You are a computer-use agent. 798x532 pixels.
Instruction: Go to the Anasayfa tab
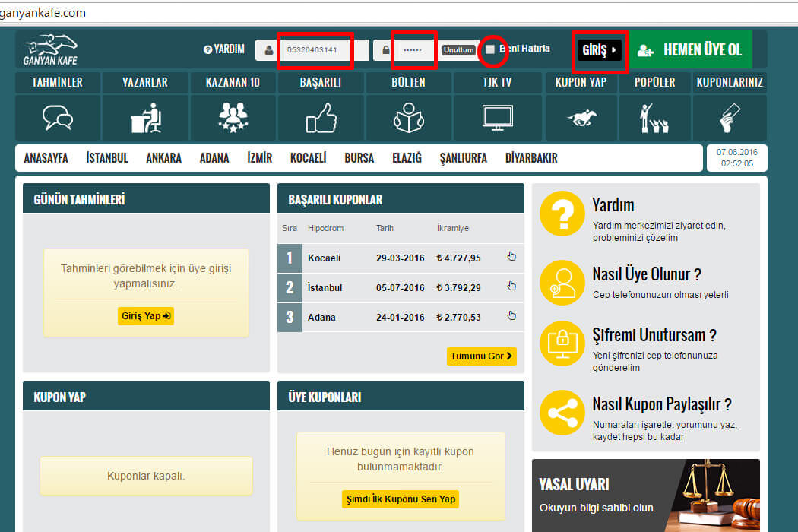point(46,158)
